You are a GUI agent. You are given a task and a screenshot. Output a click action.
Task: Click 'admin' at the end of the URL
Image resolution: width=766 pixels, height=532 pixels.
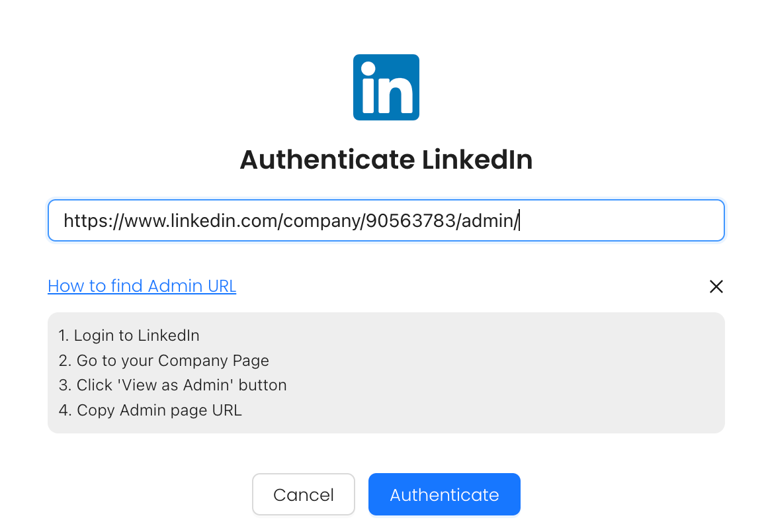(488, 221)
